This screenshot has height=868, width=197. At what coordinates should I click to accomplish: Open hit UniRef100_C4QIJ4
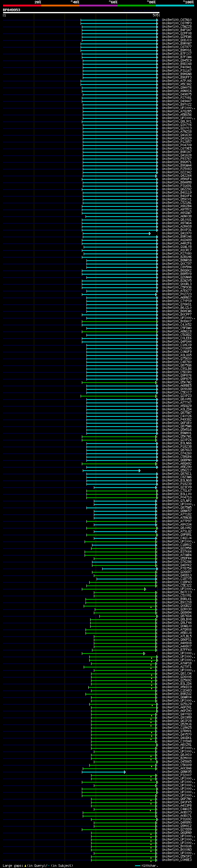(x=176, y=538)
